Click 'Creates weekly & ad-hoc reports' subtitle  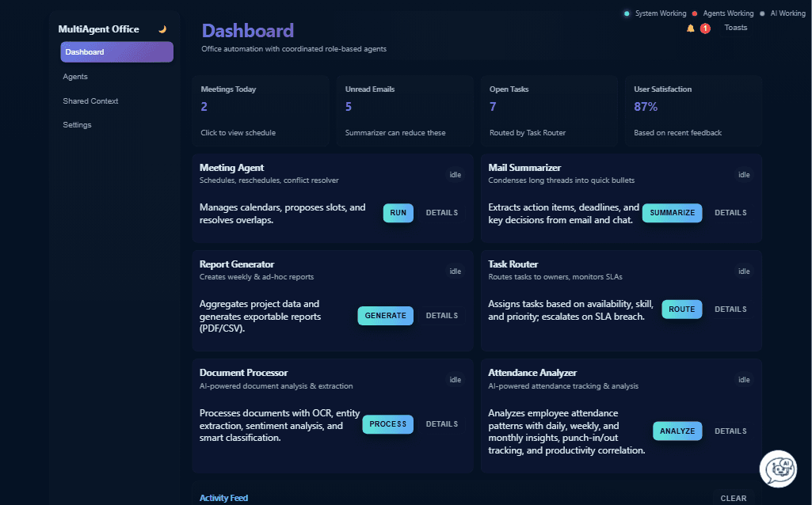pyautogui.click(x=257, y=277)
